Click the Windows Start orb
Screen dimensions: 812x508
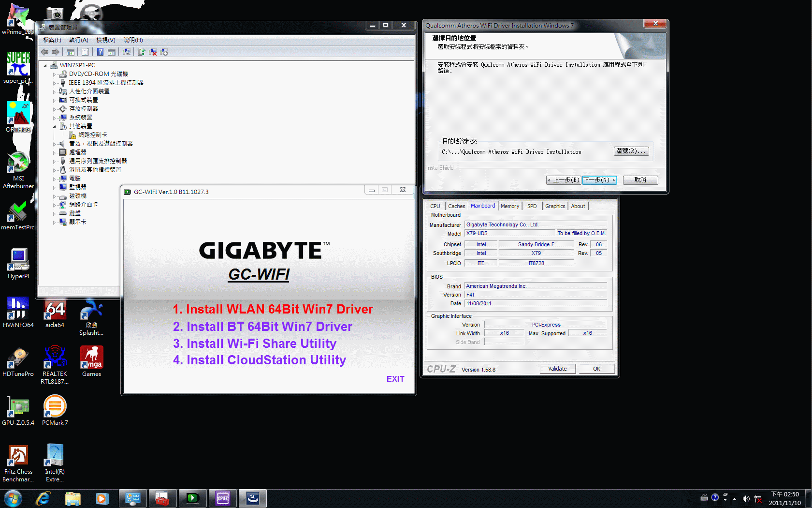13,498
